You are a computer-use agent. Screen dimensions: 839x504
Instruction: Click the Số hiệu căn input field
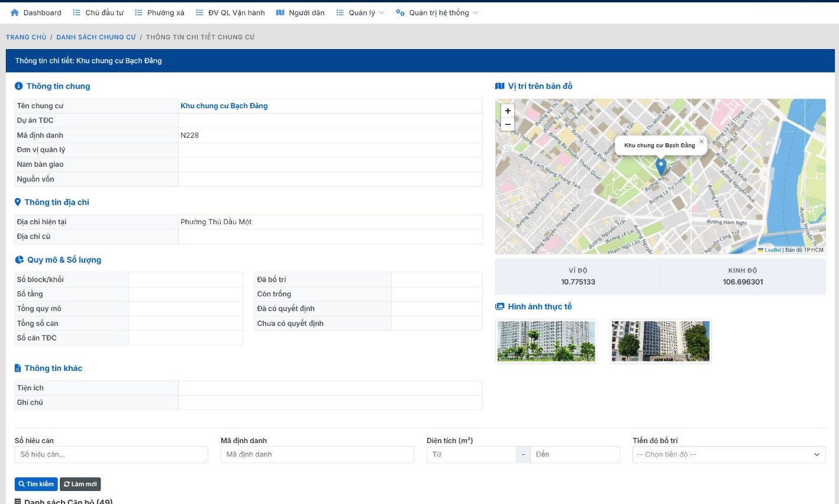click(x=111, y=454)
